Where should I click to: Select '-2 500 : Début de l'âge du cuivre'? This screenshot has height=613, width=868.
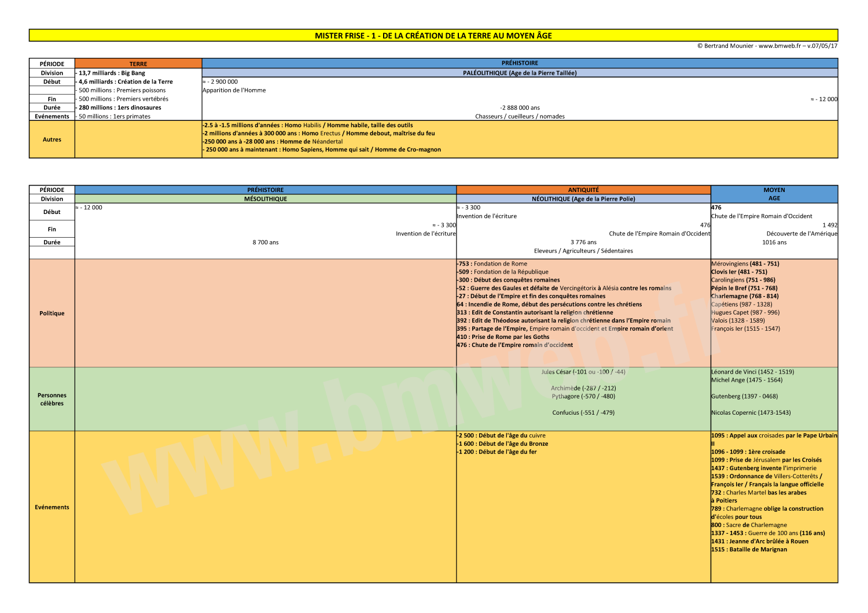501,435
